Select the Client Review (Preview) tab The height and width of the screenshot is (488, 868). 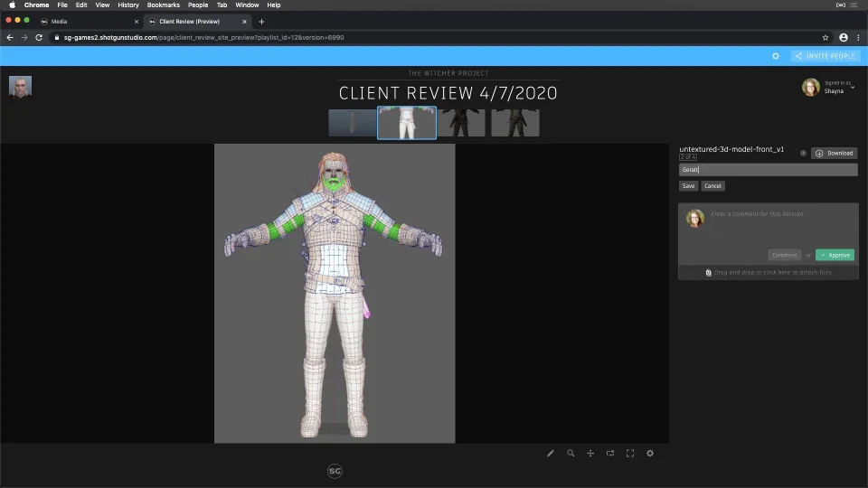tap(196, 22)
